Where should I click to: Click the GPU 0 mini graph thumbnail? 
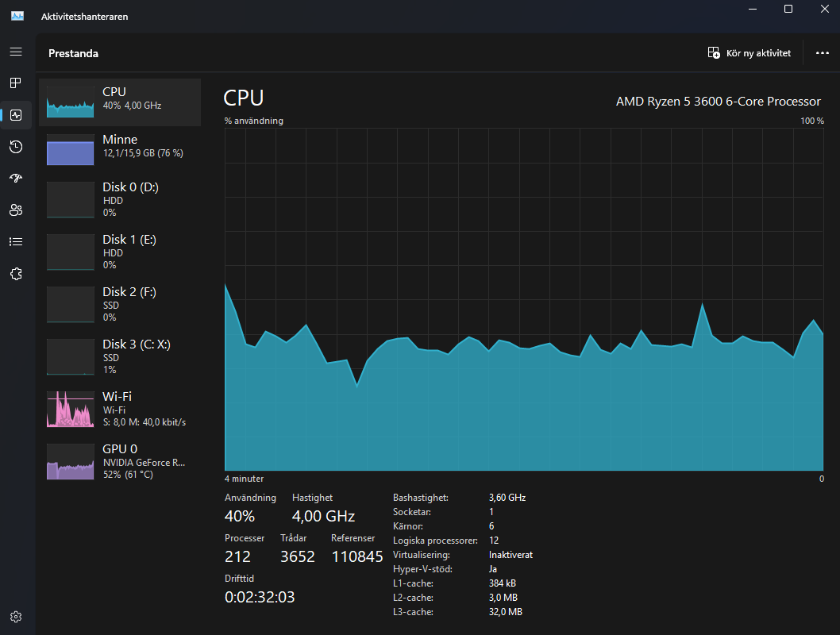[70, 461]
